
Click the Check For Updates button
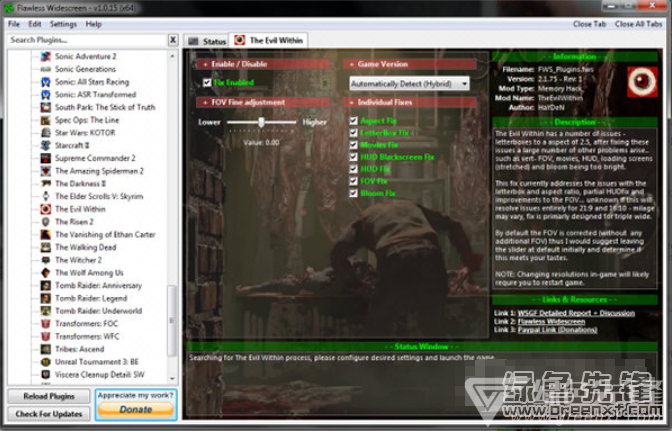click(49, 414)
